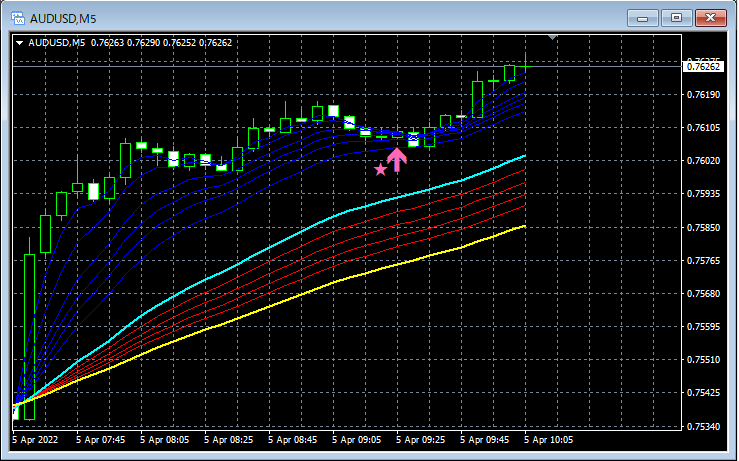Close the AUDUSD,M5 chart window

[711, 18]
